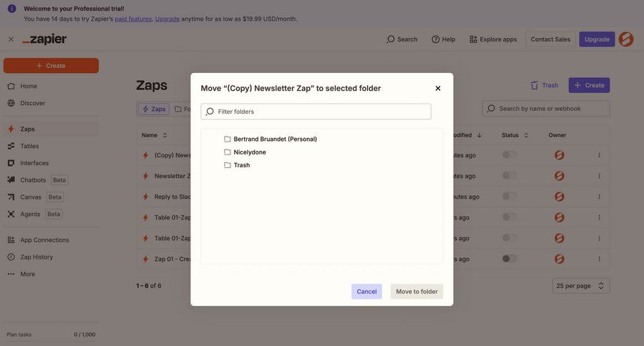Follow the paid features link
Image resolution: width=644 pixels, height=346 pixels.
point(133,19)
